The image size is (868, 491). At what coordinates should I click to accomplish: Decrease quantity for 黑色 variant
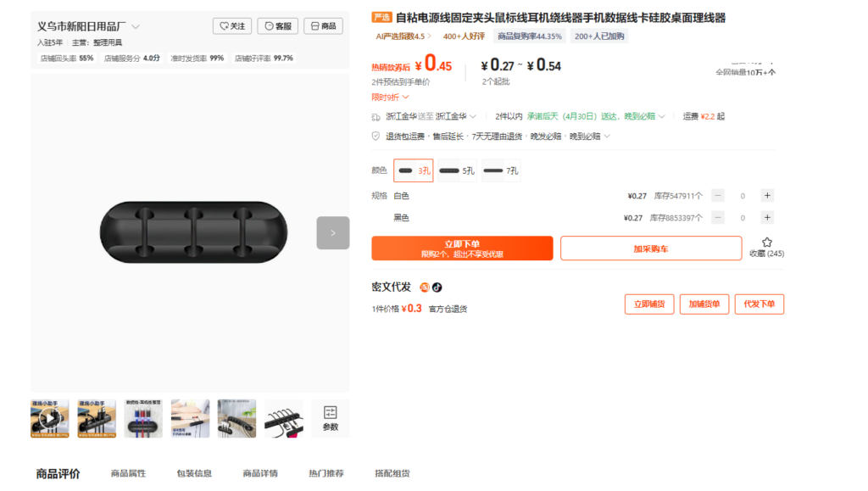point(718,218)
